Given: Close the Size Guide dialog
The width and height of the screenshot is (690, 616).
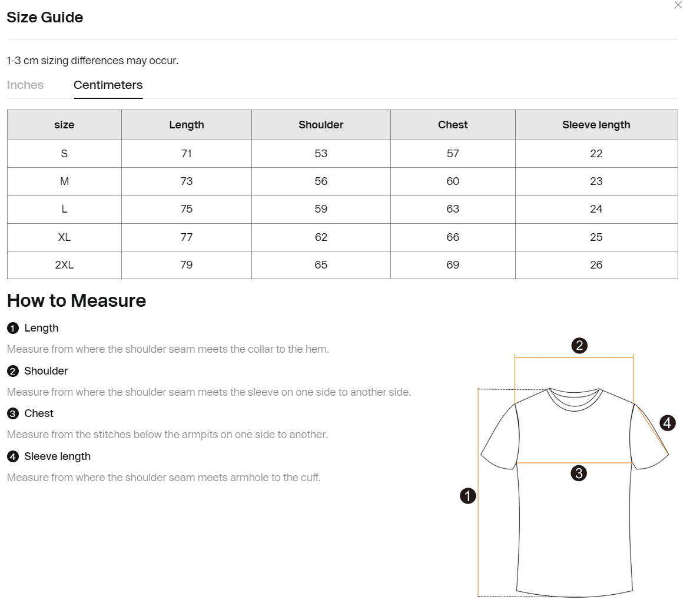Looking at the screenshot, I should (x=678, y=5).
